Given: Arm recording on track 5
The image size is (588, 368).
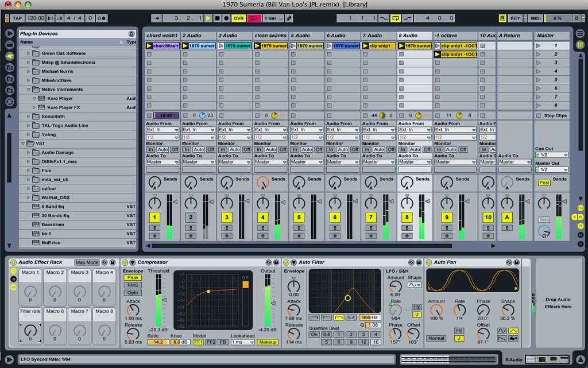Looking at the screenshot, I should [x=299, y=236].
